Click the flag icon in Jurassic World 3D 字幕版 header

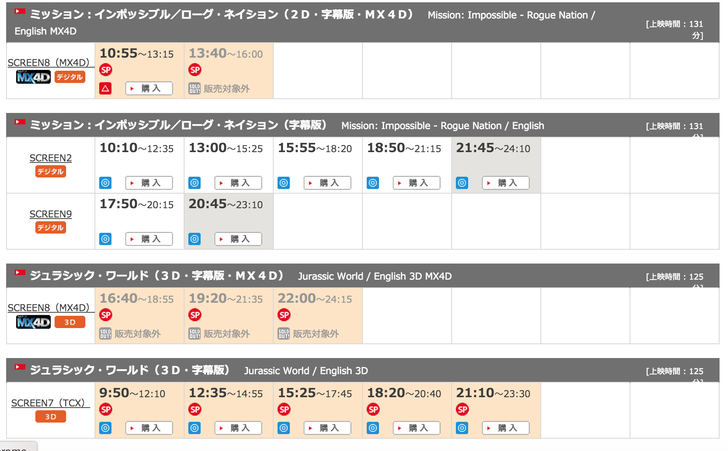click(x=20, y=366)
